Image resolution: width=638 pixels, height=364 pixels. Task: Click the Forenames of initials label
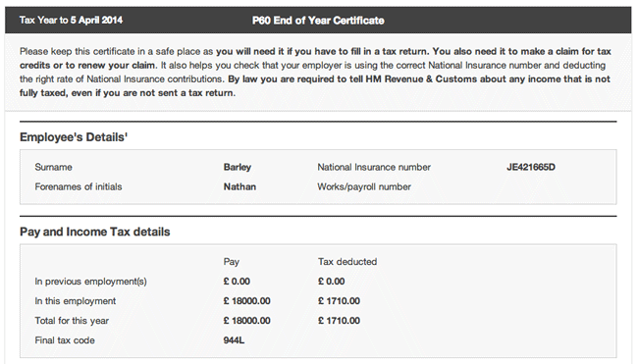pyautogui.click(x=79, y=186)
